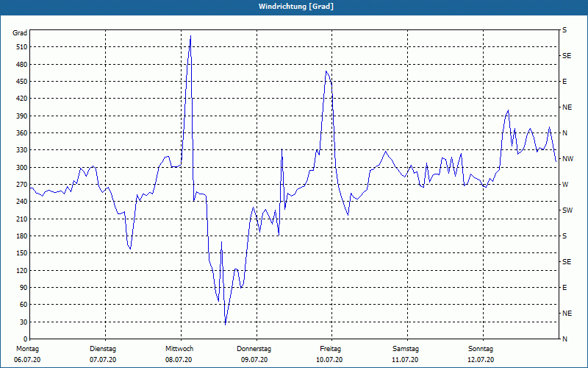
Task: Click the y-axis value "480"
Action: [x=21, y=64]
